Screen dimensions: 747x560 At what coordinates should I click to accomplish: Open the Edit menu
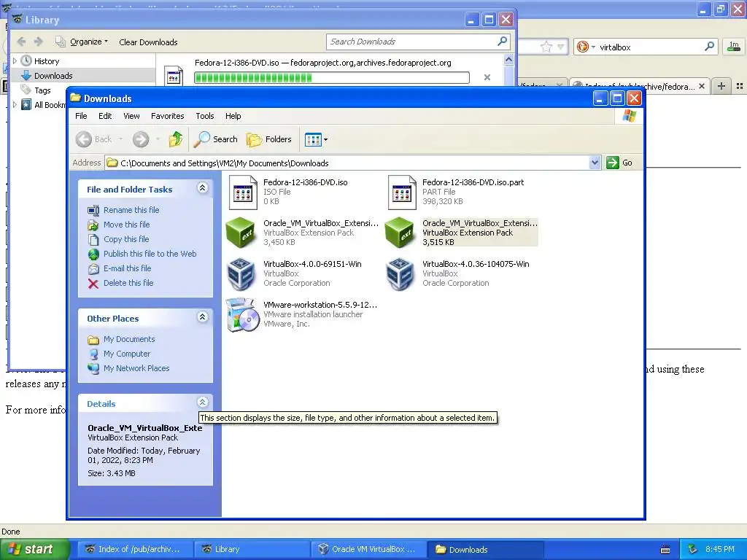click(x=105, y=116)
